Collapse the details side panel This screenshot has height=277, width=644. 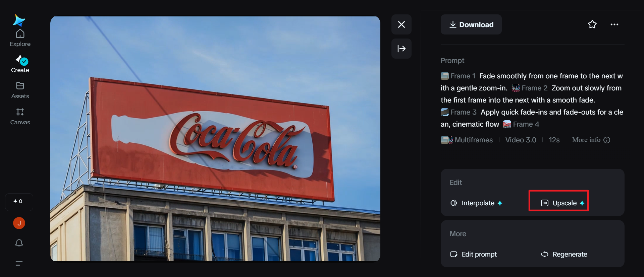tap(401, 49)
